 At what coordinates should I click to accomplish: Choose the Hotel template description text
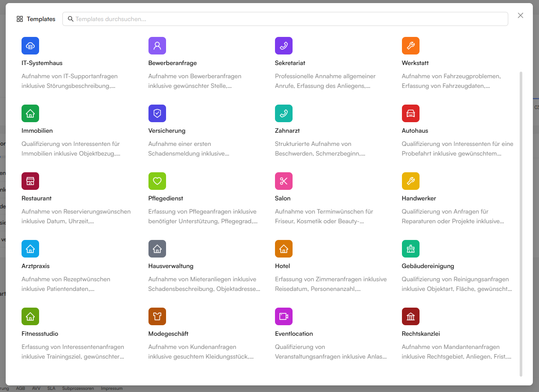(x=331, y=284)
